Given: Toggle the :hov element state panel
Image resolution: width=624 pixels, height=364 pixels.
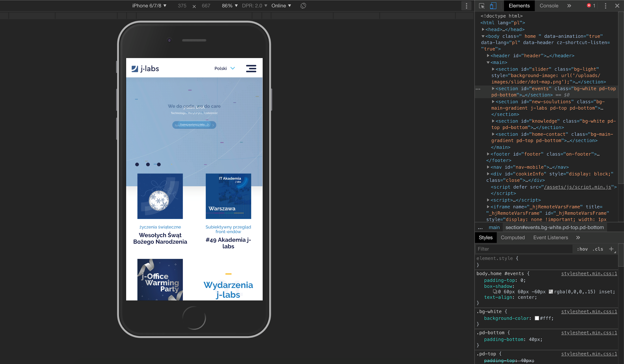Looking at the screenshot, I should tap(582, 249).
